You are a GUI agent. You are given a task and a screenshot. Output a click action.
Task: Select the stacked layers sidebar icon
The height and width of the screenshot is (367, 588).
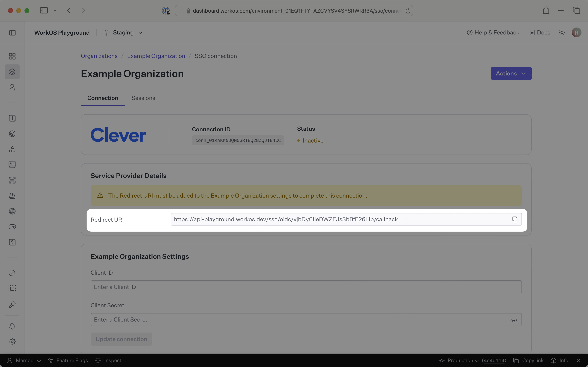coord(12,72)
